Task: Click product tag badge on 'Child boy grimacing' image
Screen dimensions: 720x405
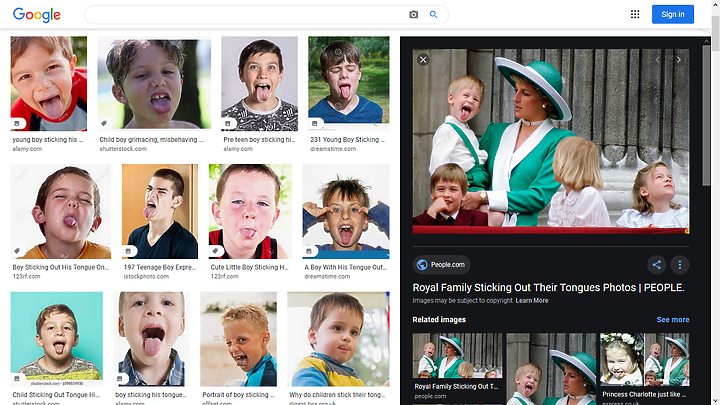Action: [104, 124]
